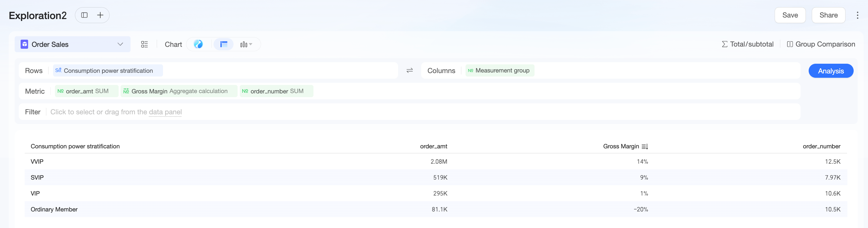This screenshot has height=228, width=868.
Task: Open the field list settings icon
Action: [x=145, y=44]
